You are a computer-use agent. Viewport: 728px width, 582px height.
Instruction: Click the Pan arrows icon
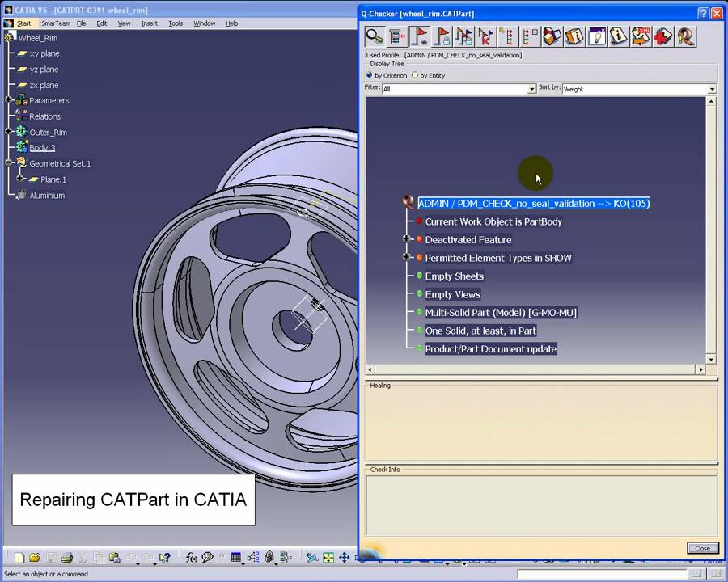coord(344,558)
